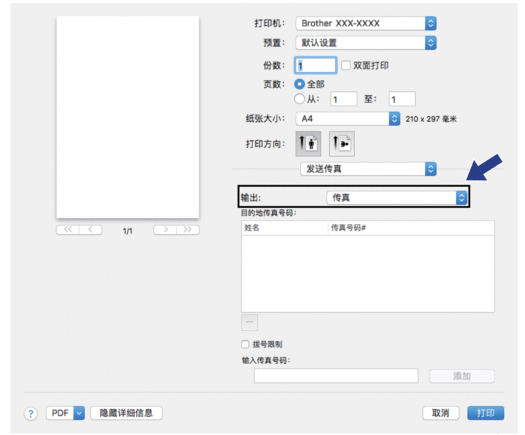
Task: Expand the 纸张大小 A4 dropdown
Action: (348, 119)
